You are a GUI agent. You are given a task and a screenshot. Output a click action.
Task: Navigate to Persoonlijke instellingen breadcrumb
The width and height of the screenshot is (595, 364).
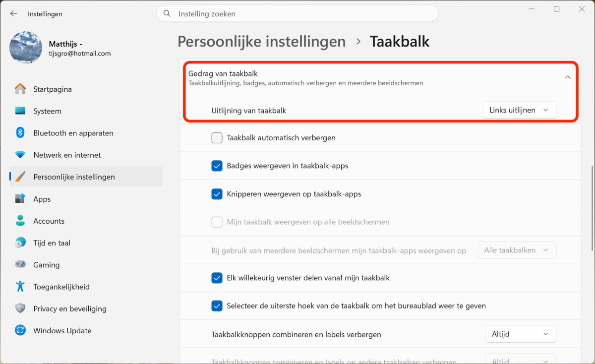tap(261, 41)
